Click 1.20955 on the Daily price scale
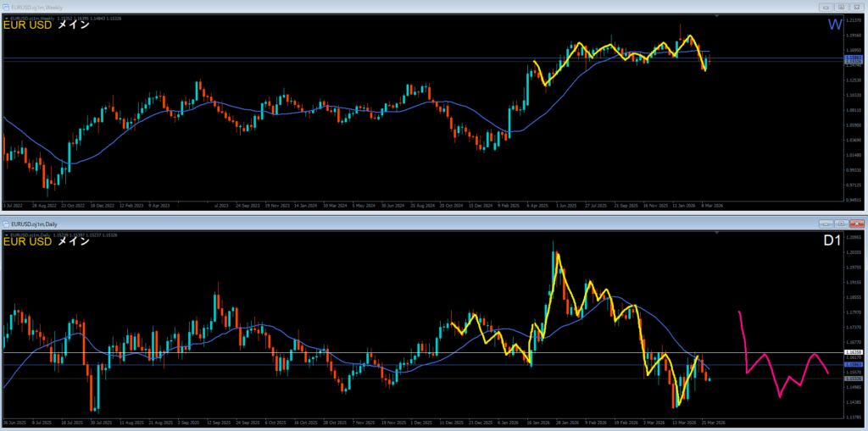Image resolution: width=868 pixels, height=431 pixels. tap(853, 237)
